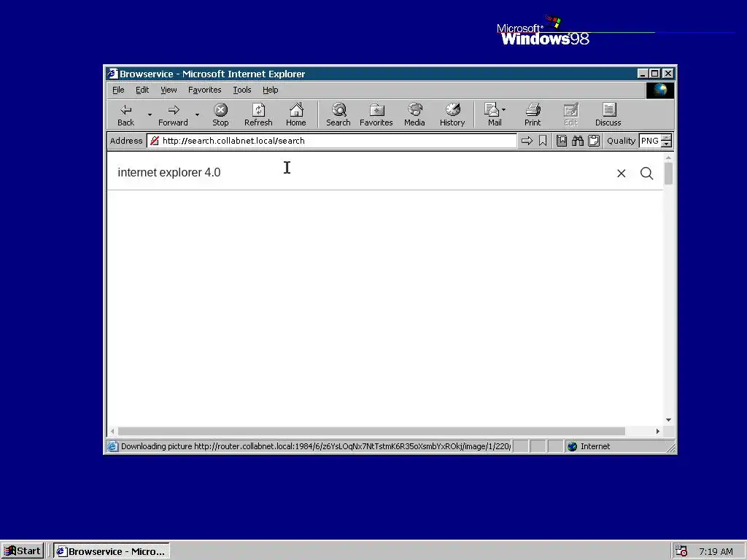Open the Discuss toolbar button
747x560 pixels.
pyautogui.click(x=608, y=114)
